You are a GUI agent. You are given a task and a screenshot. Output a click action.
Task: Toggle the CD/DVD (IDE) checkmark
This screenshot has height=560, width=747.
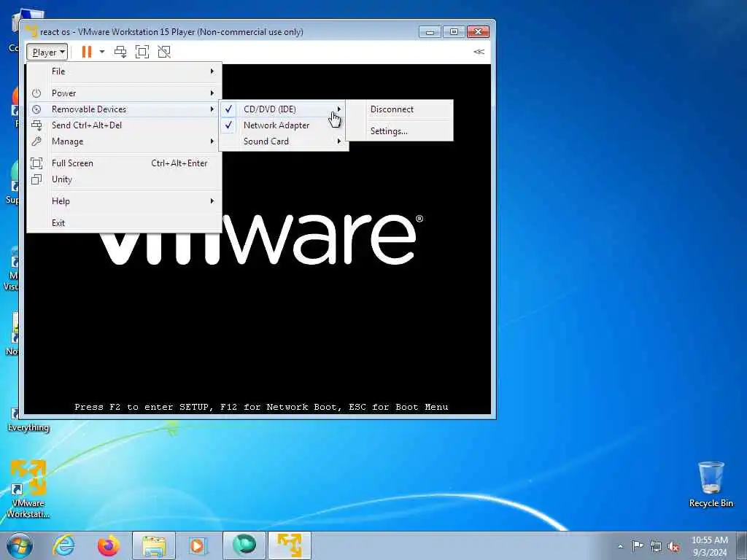[228, 109]
